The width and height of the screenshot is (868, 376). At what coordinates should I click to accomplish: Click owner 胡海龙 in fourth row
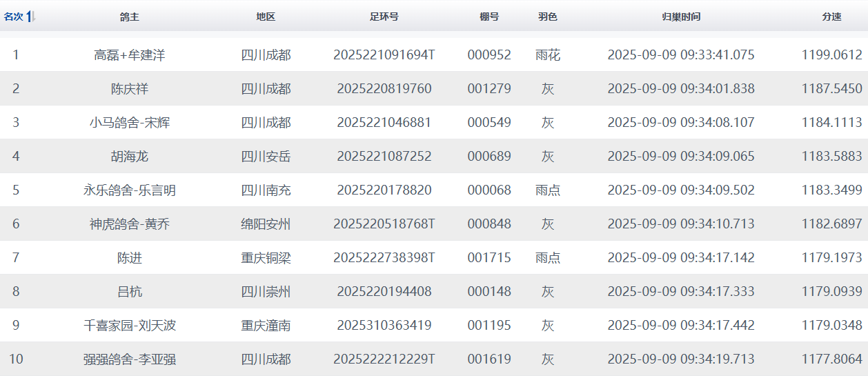coord(129,157)
